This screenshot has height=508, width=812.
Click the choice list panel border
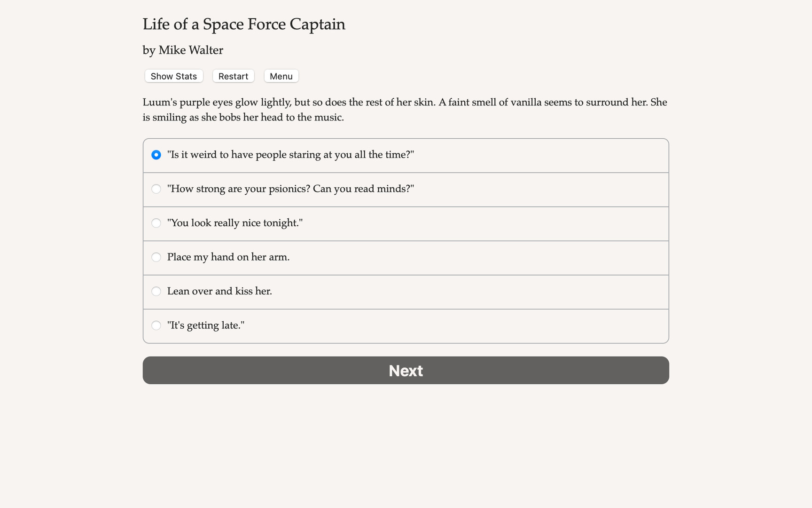pyautogui.click(x=406, y=138)
